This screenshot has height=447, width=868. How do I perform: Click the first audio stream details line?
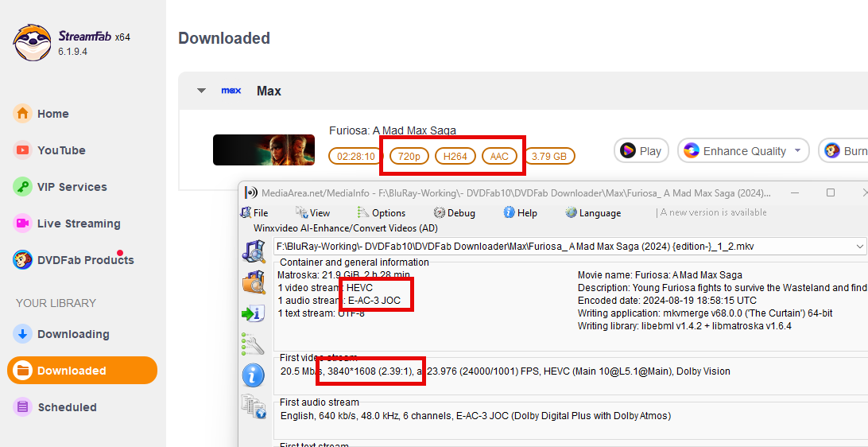click(x=475, y=415)
